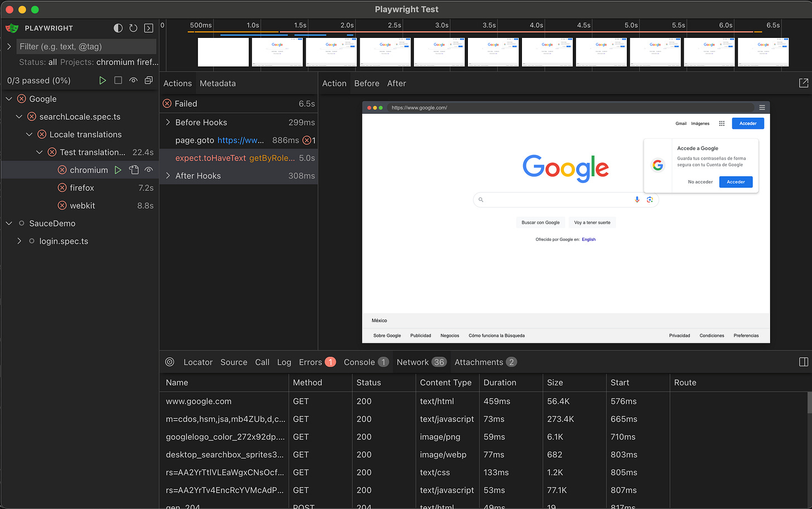Toggle the color theme icon
Image resolution: width=812 pixels, height=509 pixels.
click(x=118, y=28)
